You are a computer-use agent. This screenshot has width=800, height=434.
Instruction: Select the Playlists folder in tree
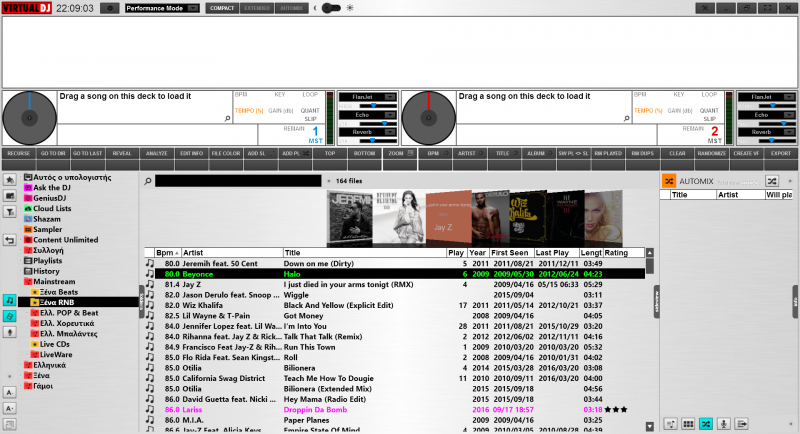pyautogui.click(x=48, y=260)
